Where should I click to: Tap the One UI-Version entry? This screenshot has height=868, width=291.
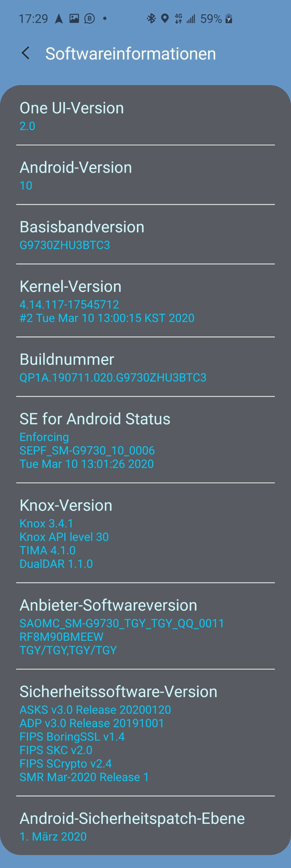(145, 116)
